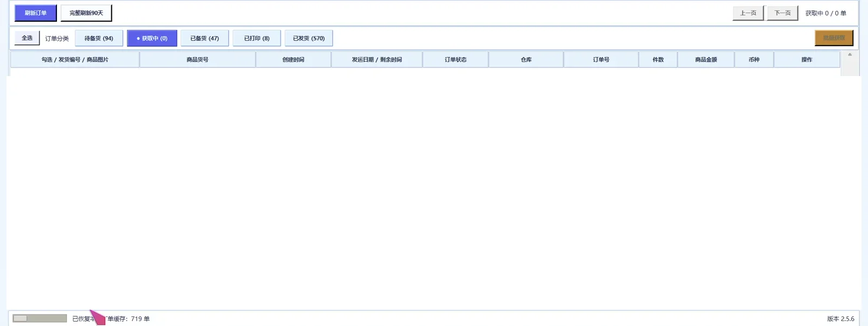The image size is (868, 326).
Task: Click the cache status text ending in 719 单
Action: click(x=111, y=319)
